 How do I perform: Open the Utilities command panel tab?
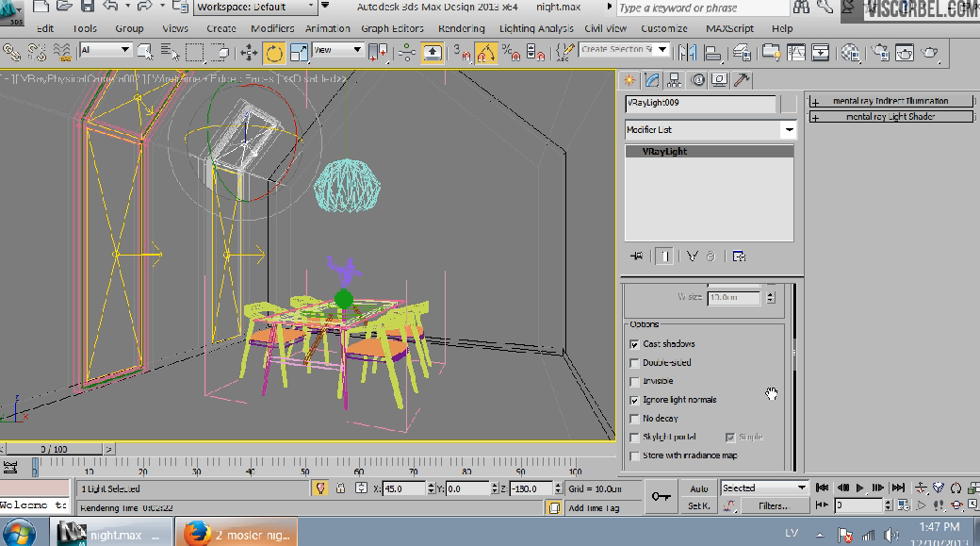point(742,80)
